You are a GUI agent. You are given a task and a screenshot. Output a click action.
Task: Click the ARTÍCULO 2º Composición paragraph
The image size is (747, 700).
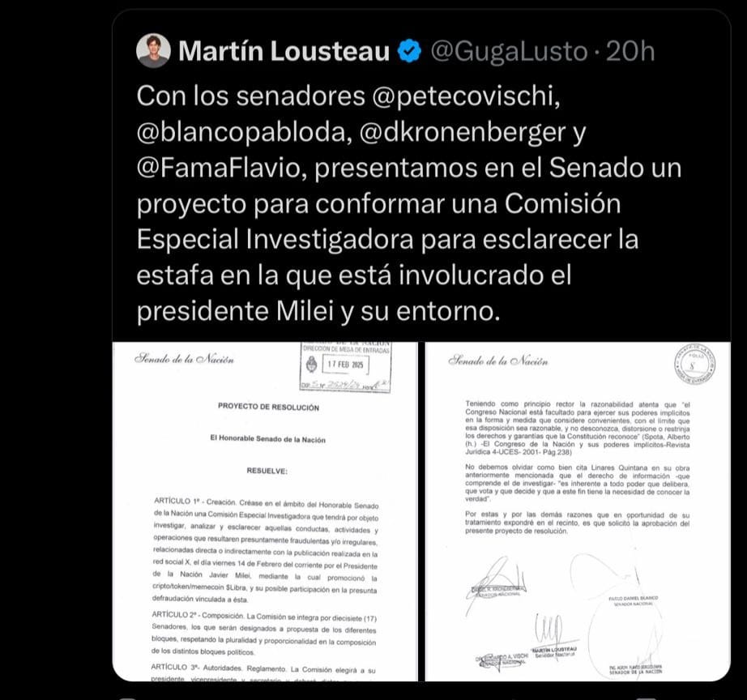(263, 634)
